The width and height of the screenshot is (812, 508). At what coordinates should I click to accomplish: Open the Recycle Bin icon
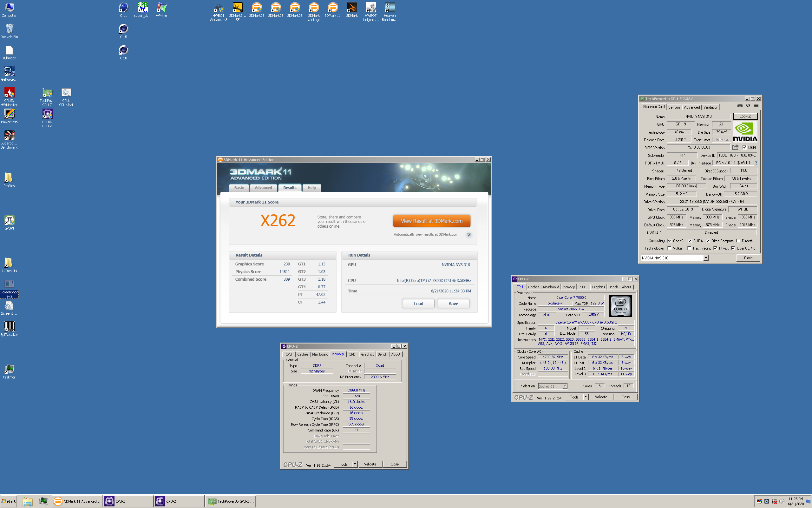pos(9,31)
